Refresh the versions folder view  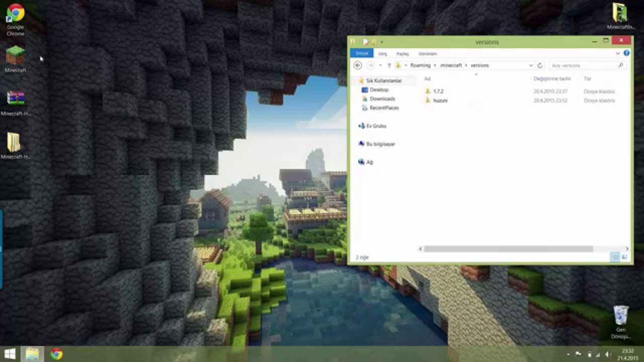pyautogui.click(x=540, y=65)
